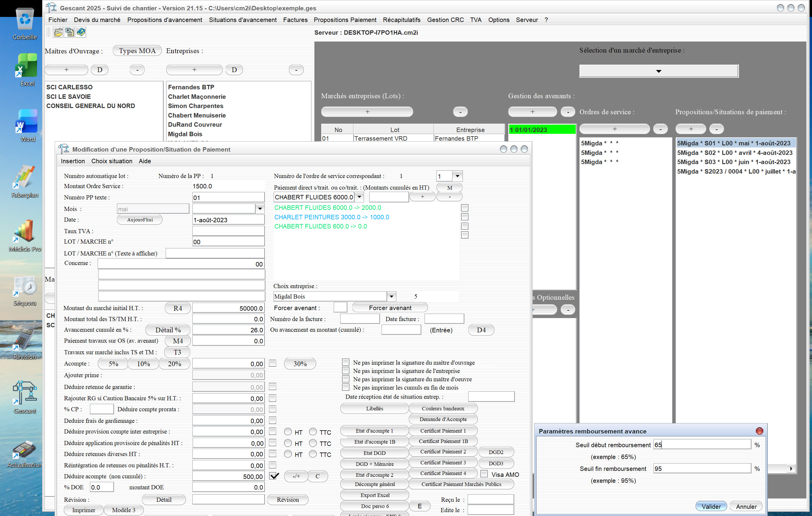Click the Export Excel button
Screen dimensions: 812x516
tap(375, 495)
